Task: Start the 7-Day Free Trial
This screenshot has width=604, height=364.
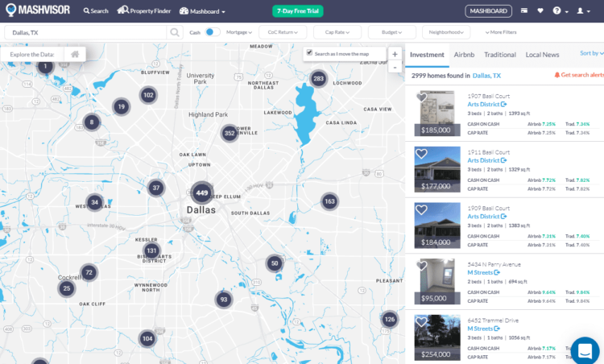Action: [298, 10]
